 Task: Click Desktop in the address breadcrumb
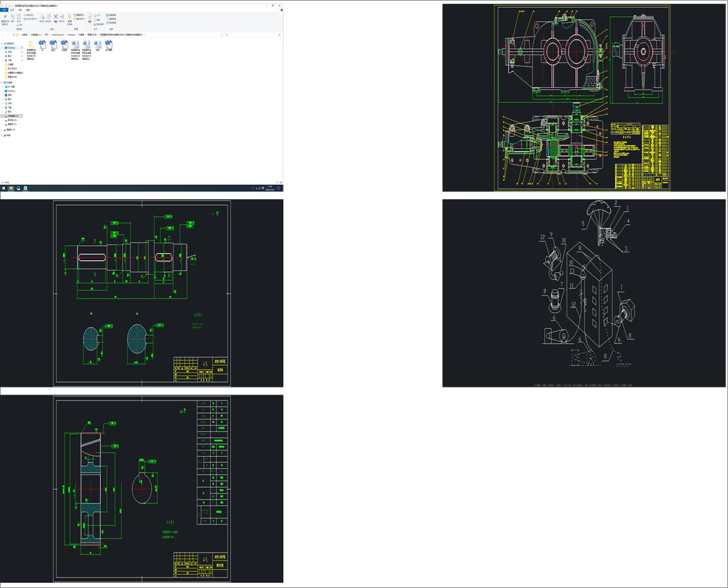(x=71, y=35)
